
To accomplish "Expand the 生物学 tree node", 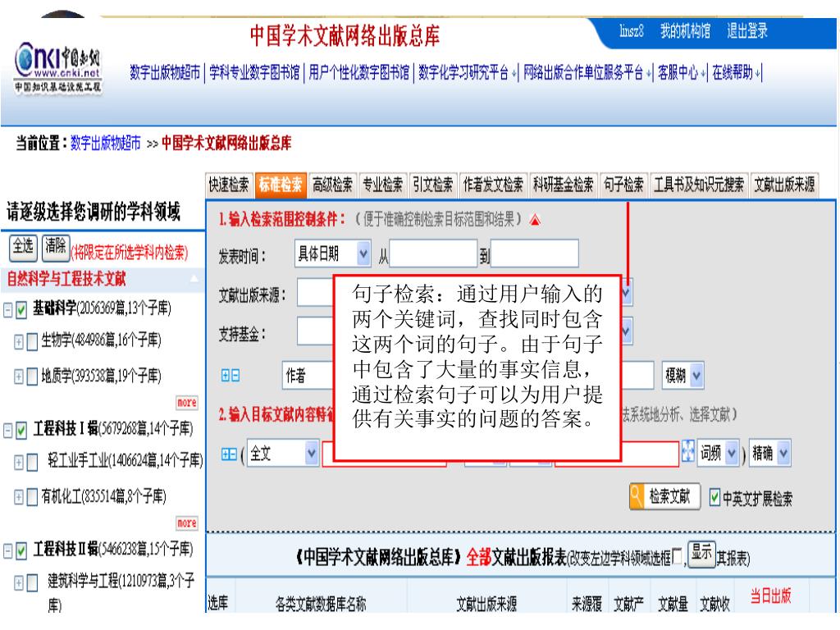I will click(19, 342).
